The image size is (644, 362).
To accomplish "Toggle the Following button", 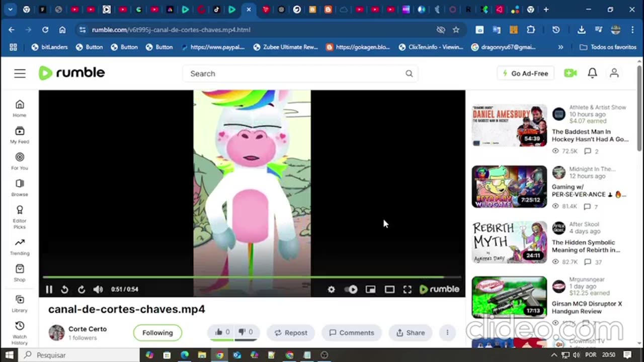I will tap(157, 332).
